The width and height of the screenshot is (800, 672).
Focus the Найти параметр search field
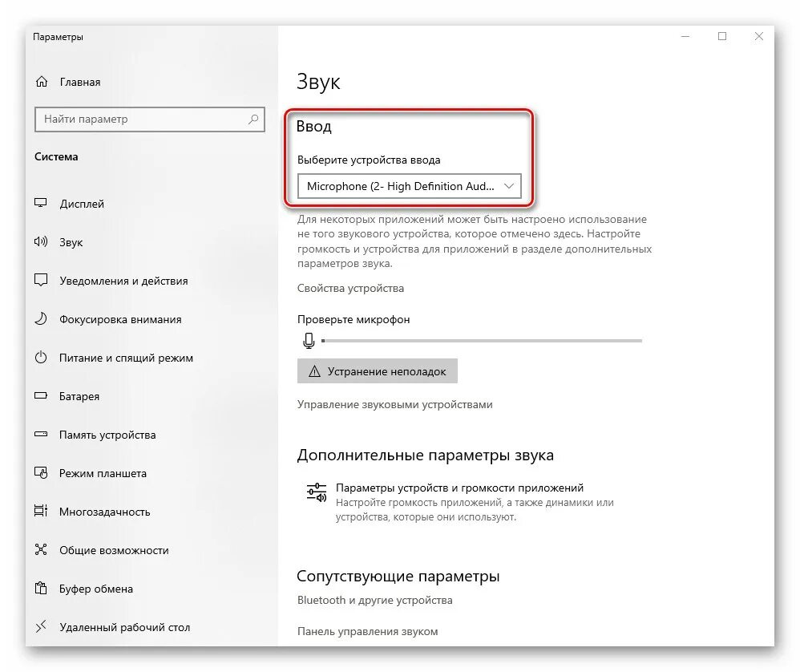[x=149, y=119]
